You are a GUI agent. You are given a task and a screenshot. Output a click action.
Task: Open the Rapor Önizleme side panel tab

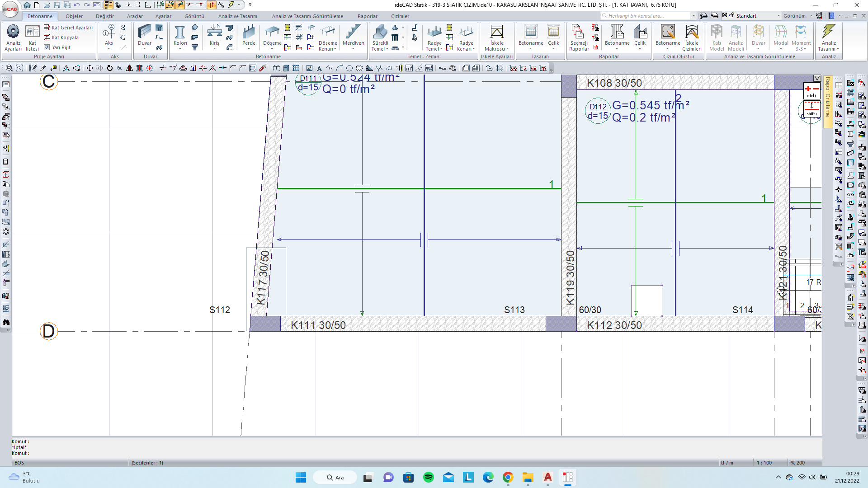828,101
